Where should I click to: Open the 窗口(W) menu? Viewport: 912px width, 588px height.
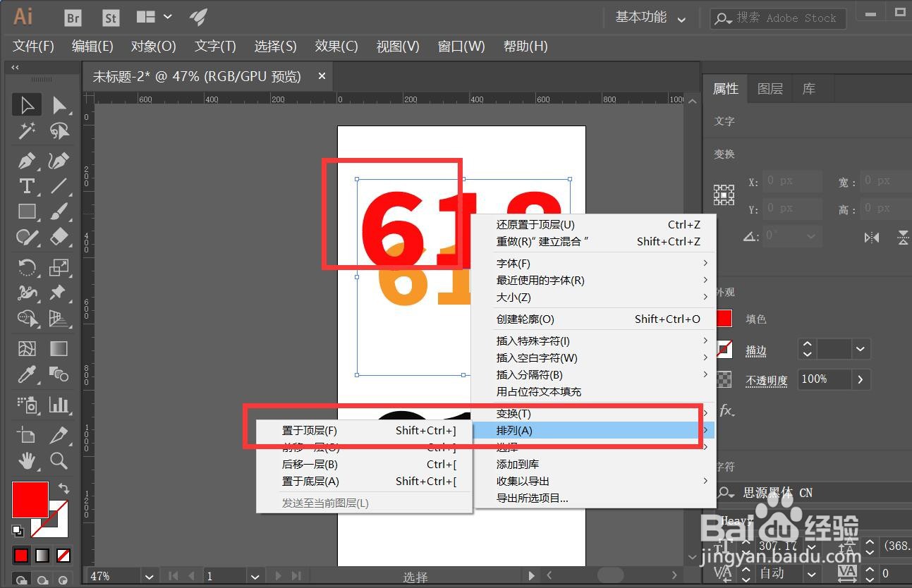pos(461,46)
